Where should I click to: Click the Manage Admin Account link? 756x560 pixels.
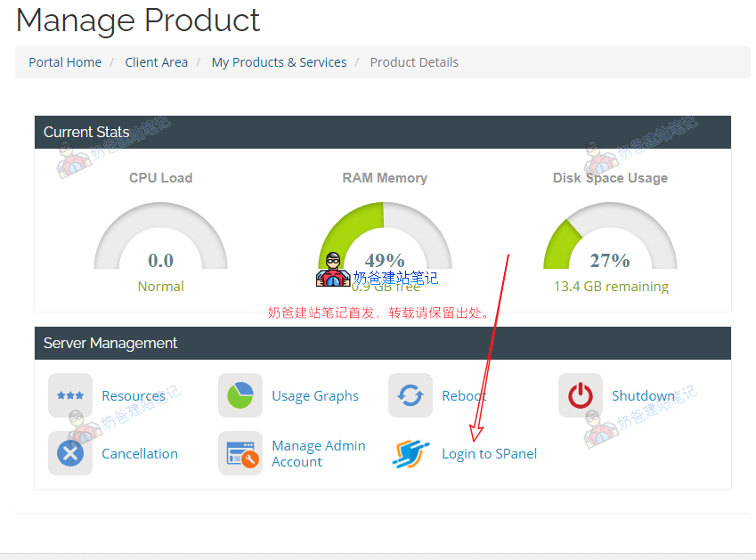319,454
